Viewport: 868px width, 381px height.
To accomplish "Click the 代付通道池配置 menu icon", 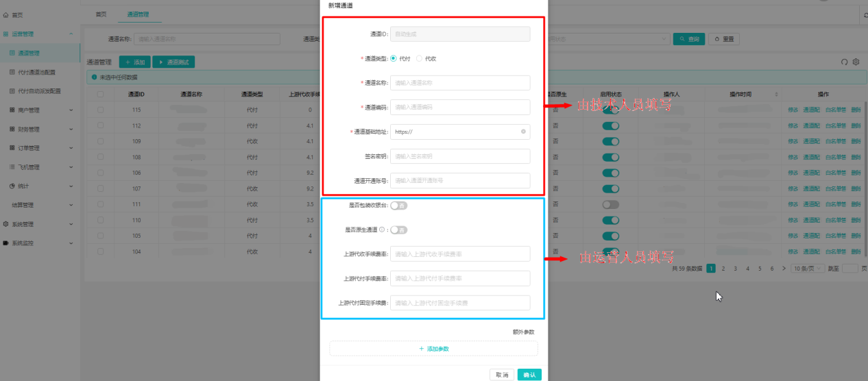I will (x=12, y=72).
